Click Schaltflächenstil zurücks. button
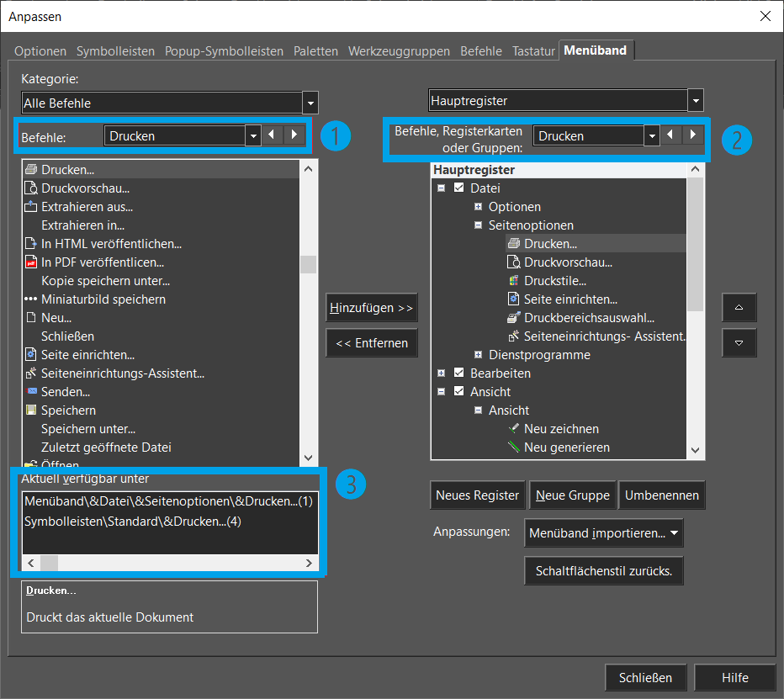The width and height of the screenshot is (784, 699). point(603,570)
